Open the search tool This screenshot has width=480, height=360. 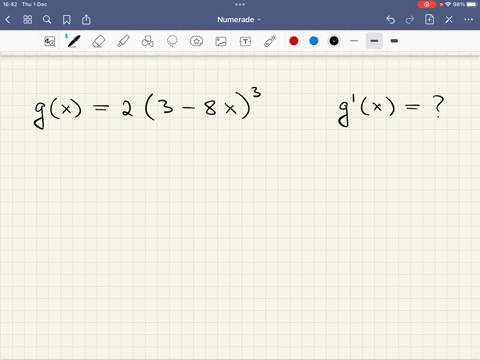click(x=47, y=20)
